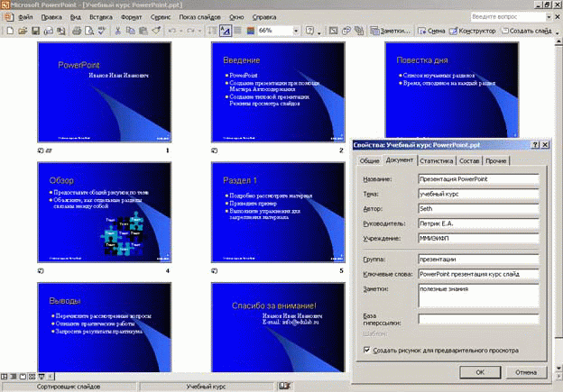Click the Hide Slide toolbar icon

[333, 31]
